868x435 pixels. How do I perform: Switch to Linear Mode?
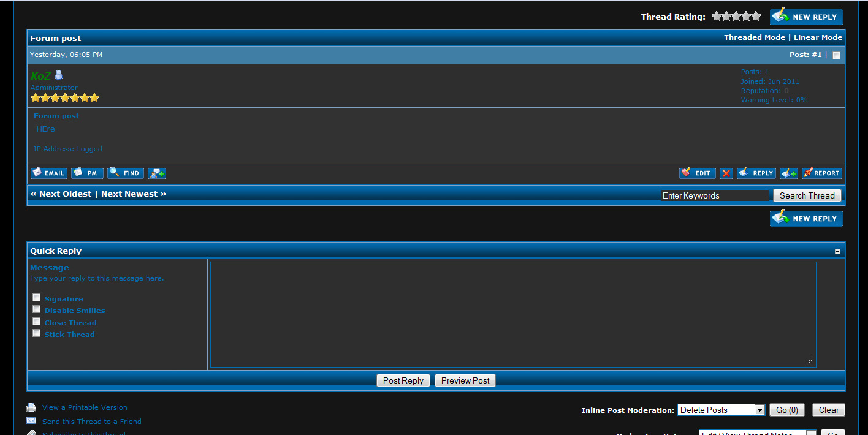[818, 37]
